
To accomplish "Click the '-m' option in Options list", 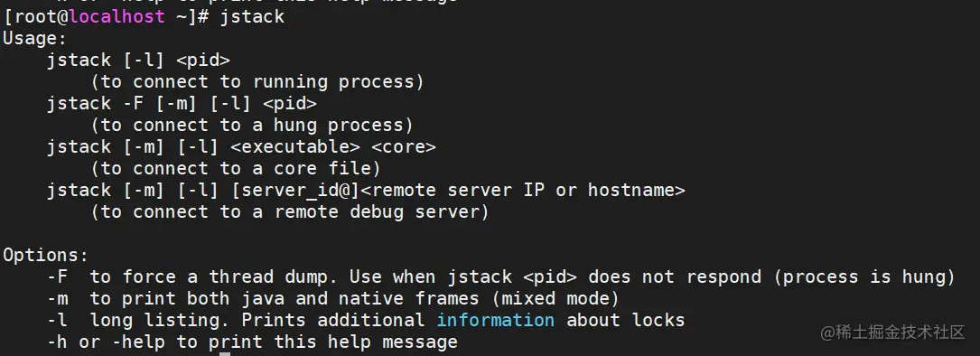I will click(58, 298).
